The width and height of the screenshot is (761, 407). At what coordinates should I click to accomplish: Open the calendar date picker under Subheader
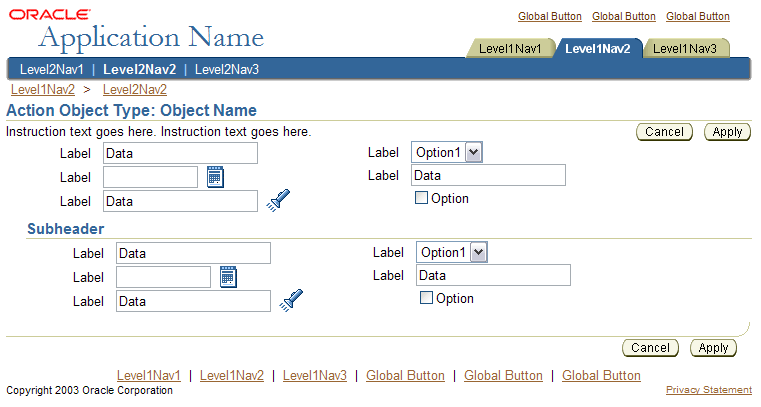point(228,277)
